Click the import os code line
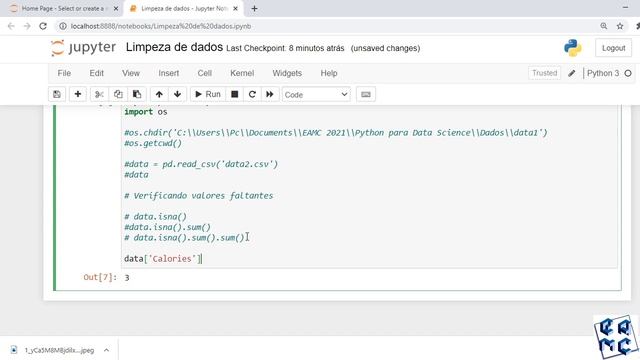 pyautogui.click(x=146, y=112)
